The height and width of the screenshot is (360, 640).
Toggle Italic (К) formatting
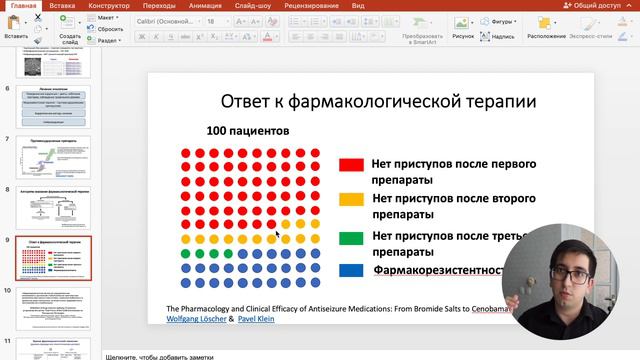coord(156,37)
